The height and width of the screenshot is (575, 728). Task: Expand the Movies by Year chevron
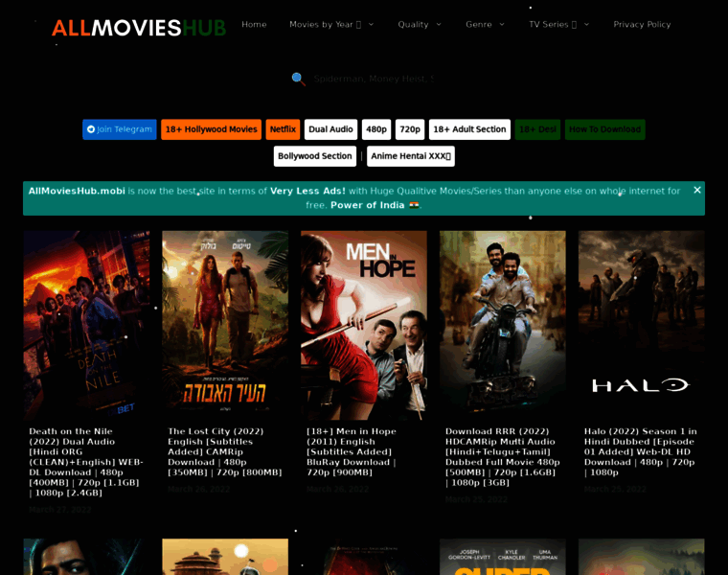coord(371,24)
